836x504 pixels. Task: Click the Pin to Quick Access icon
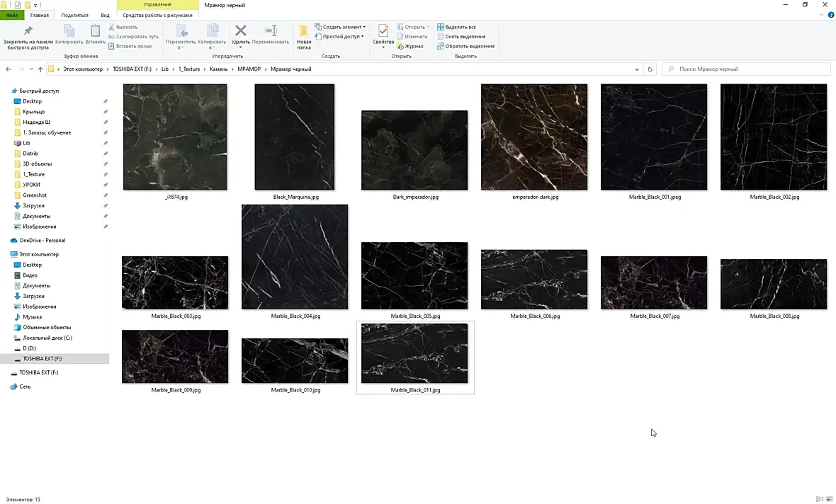tap(28, 31)
